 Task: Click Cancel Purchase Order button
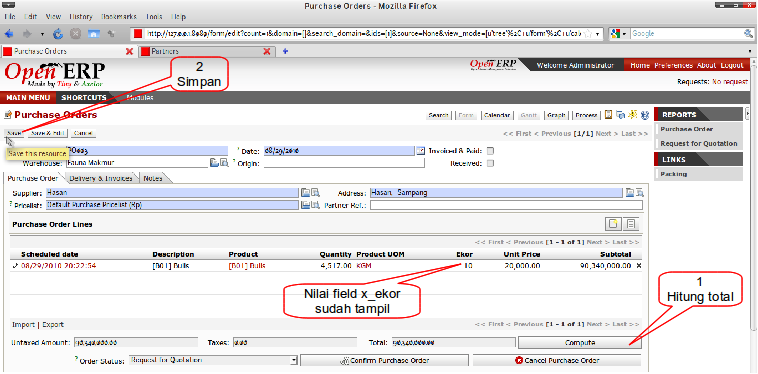pyautogui.click(x=557, y=360)
